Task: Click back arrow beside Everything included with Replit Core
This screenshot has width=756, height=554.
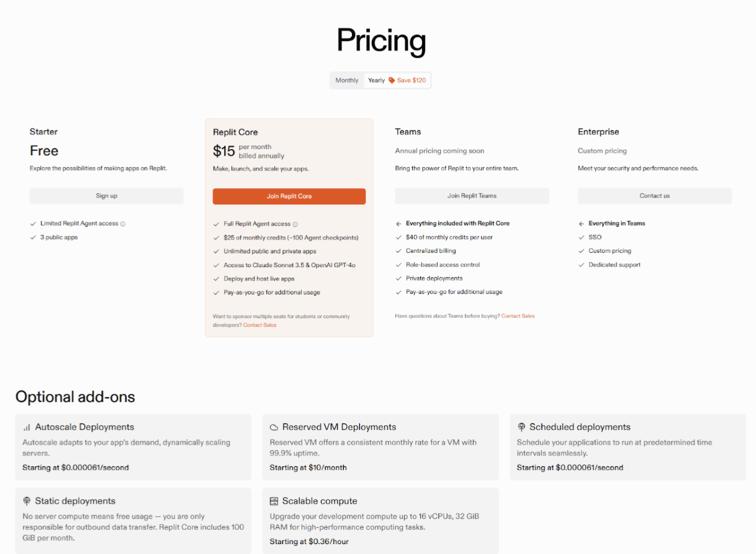Action: (x=398, y=224)
